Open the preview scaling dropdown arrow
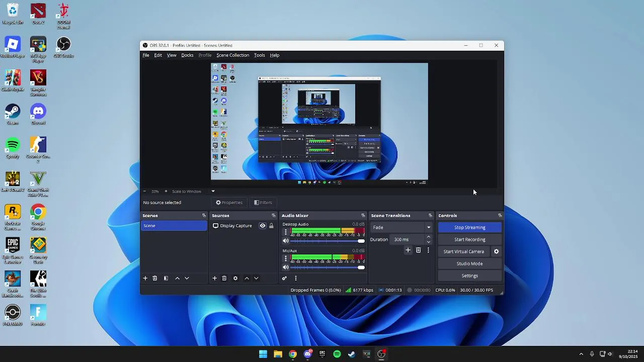This screenshot has width=644, height=362. coord(213,191)
